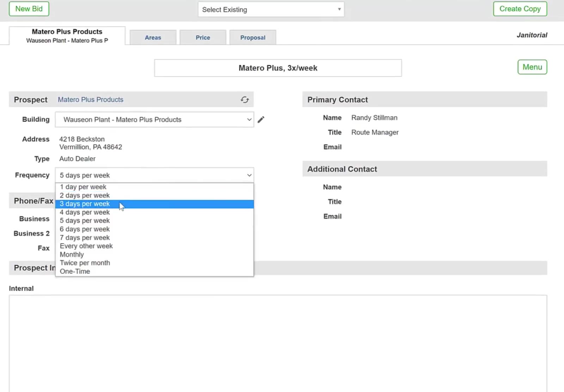Click the Route Manager title text

pyautogui.click(x=375, y=133)
